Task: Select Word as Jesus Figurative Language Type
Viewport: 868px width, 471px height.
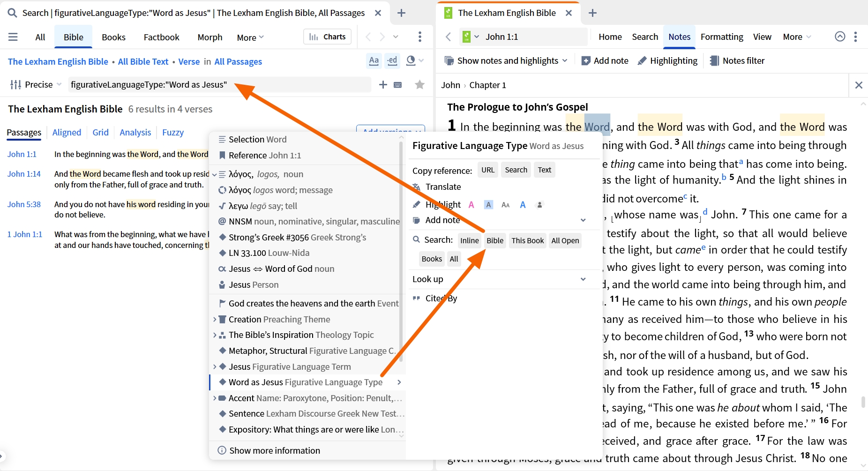Action: [x=307, y=382]
